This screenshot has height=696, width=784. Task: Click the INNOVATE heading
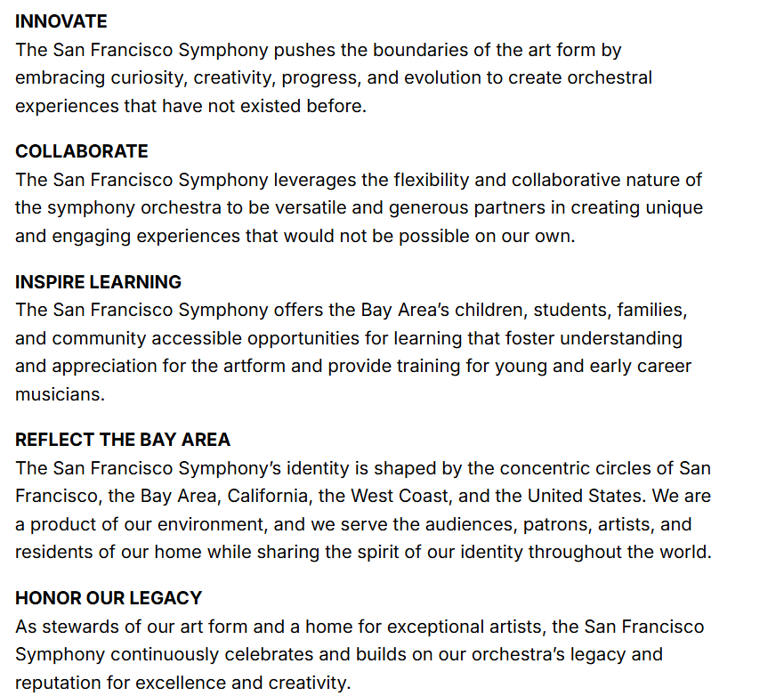tap(61, 21)
